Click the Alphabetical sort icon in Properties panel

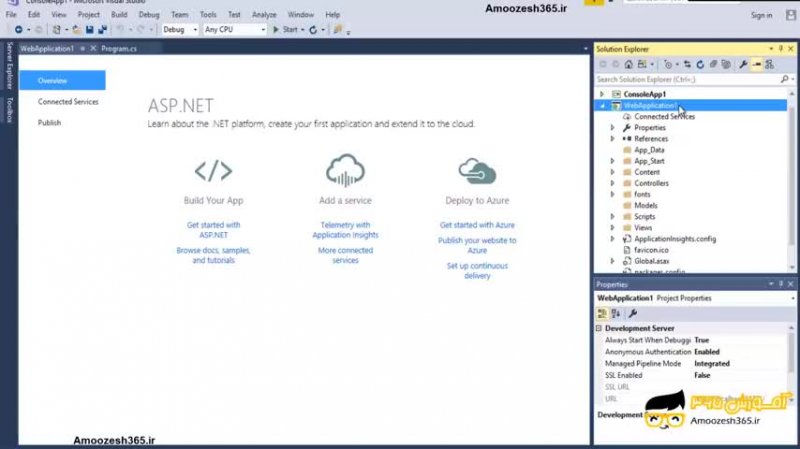[x=615, y=313]
